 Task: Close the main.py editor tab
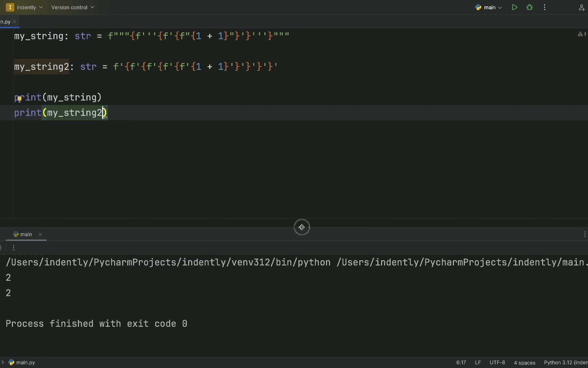click(x=15, y=21)
